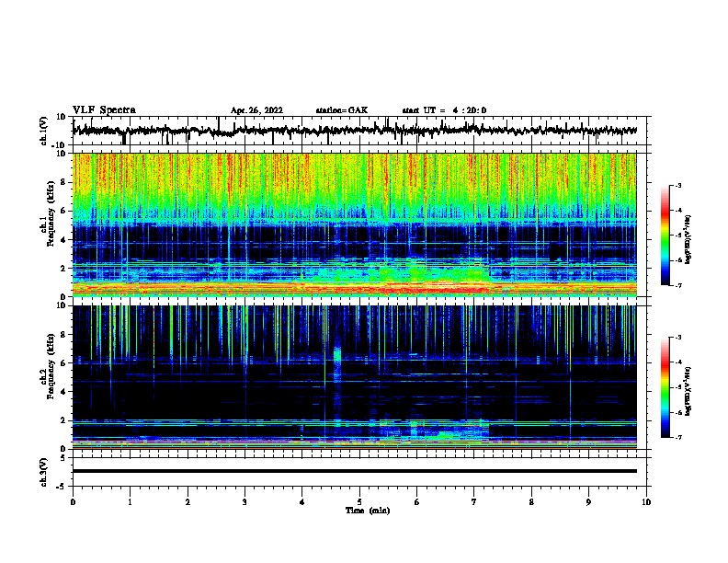Click the "-3" label on ch.1 color bar
Screen dimensions: 728x563
678,185
